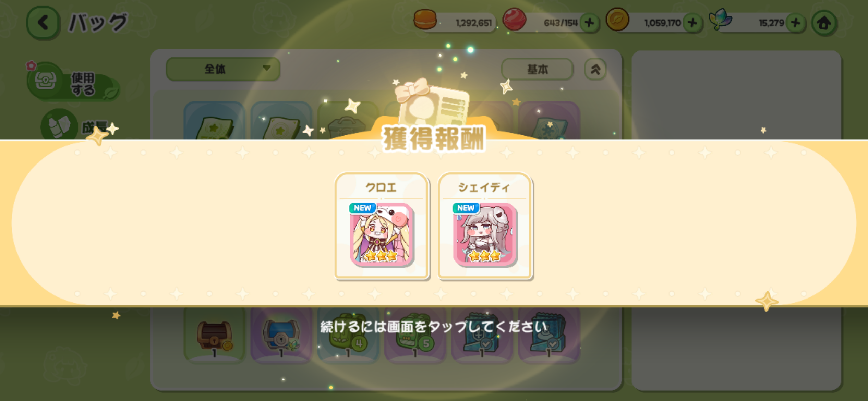Image resolution: width=868 pixels, height=401 pixels.
Task: Add gold coins with the plus button
Action: tap(692, 23)
